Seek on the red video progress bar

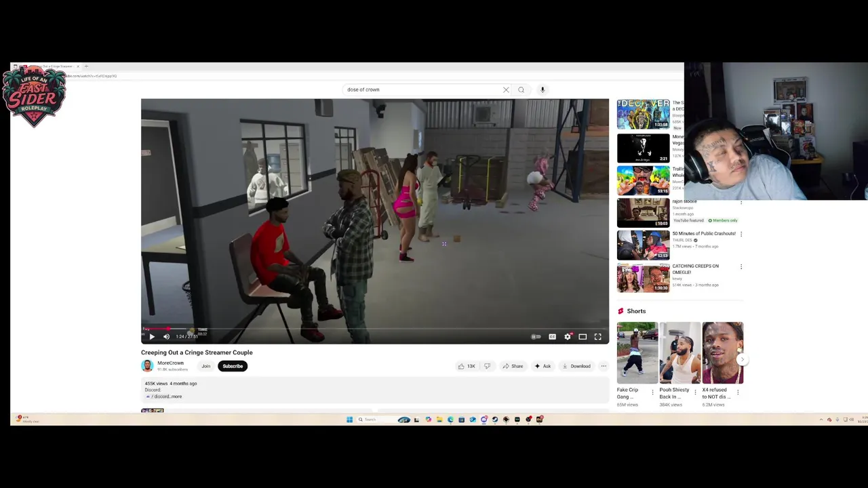(375, 329)
